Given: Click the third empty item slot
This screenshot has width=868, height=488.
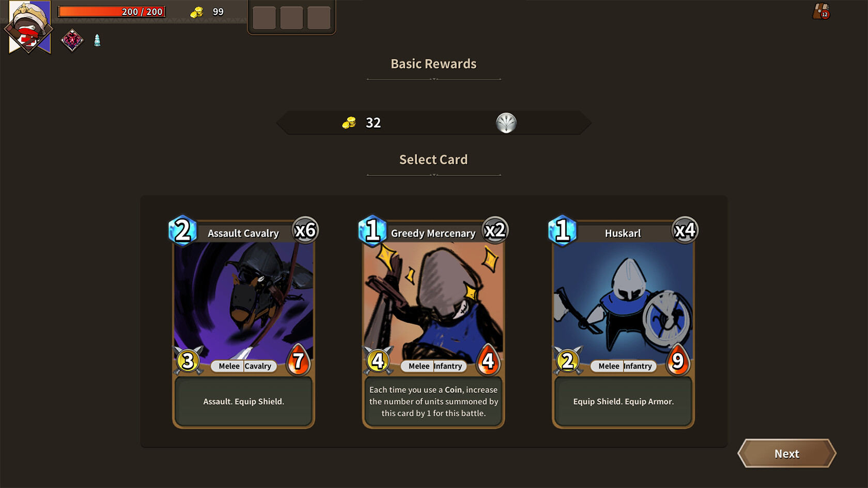Looking at the screenshot, I should [x=319, y=18].
